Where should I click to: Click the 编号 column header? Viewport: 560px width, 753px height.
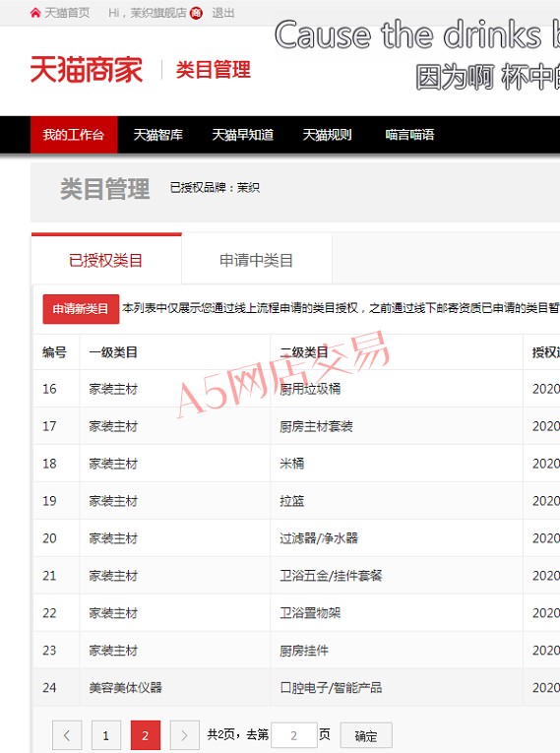point(54,352)
